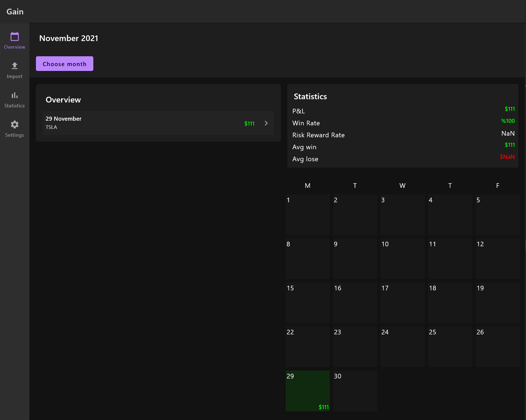Click day 8 calendar cell
Screen dimensions: 526x420
pos(307,259)
